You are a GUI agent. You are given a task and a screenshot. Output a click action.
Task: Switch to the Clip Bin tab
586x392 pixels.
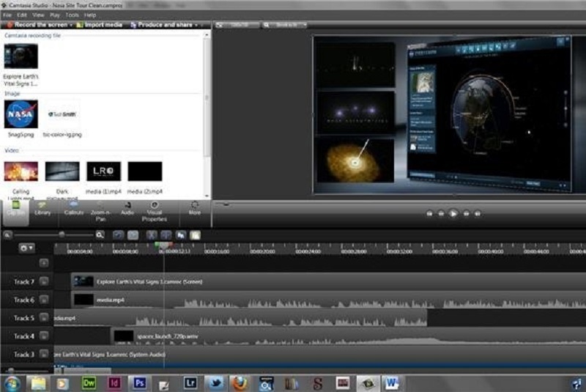15,212
